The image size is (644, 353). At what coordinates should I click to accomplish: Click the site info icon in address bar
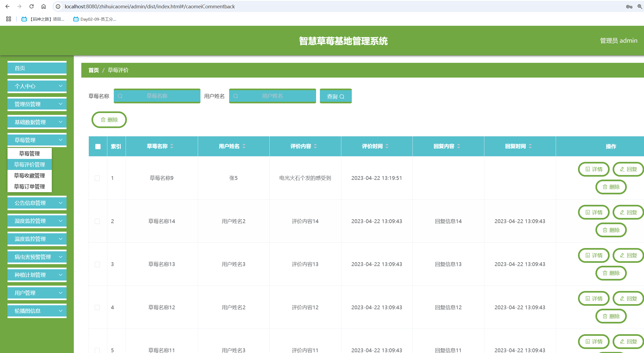[x=58, y=6]
